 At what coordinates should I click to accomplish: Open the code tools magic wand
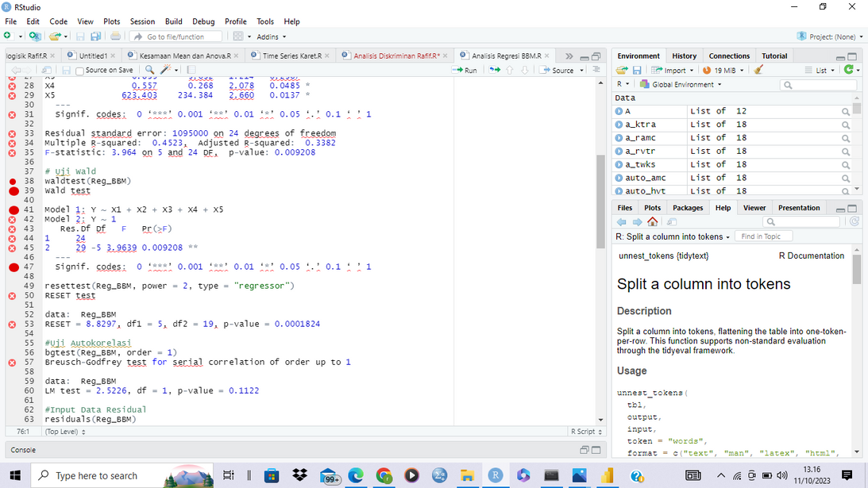point(166,71)
